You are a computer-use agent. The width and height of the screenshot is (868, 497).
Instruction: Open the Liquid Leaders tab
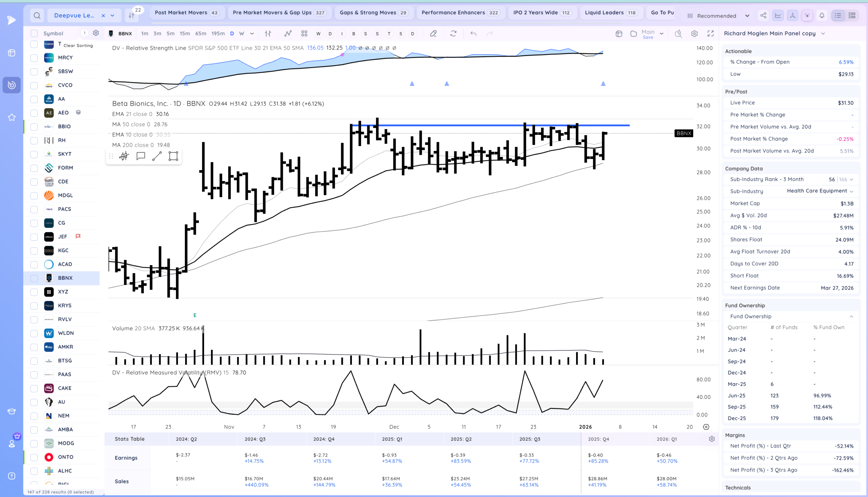(x=611, y=13)
